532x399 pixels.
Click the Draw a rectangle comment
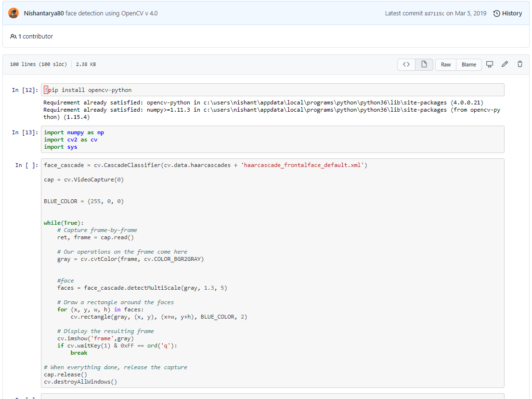116,303
